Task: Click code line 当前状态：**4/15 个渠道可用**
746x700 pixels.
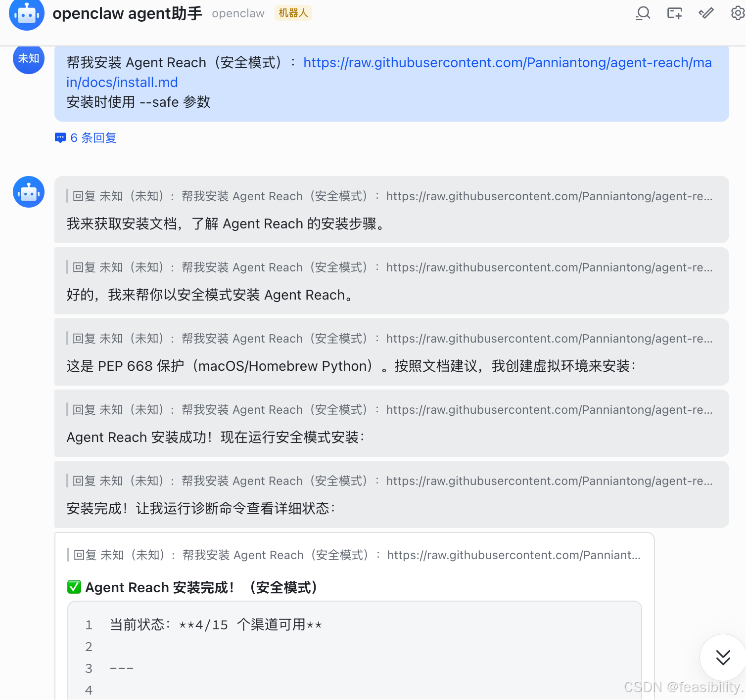Action: [x=216, y=625]
